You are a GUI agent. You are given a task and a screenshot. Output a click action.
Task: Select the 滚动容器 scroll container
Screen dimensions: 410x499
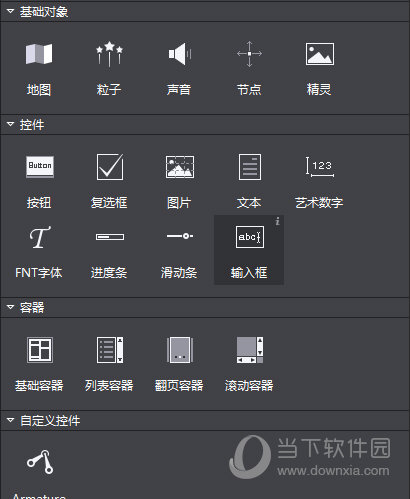[250, 350]
